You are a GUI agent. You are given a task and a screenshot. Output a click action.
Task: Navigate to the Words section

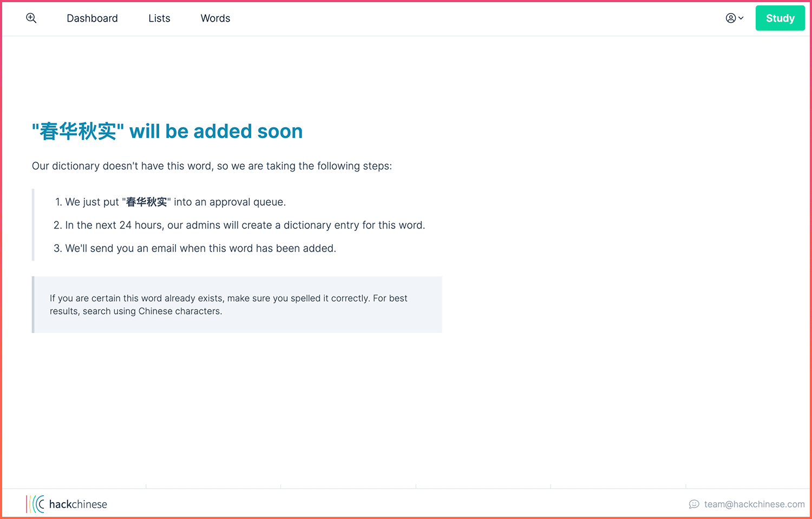[215, 18]
